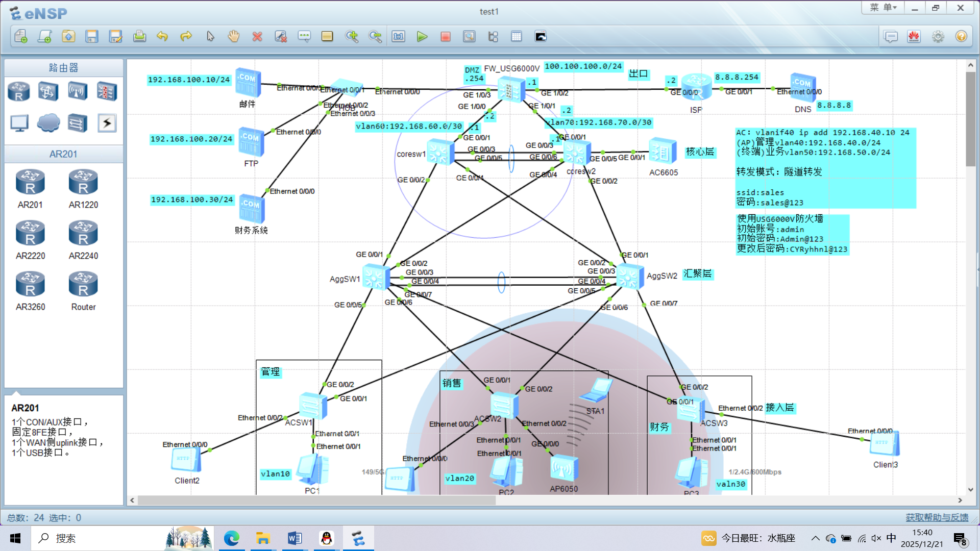The image size is (980, 551).
Task: Click the red delete X icon
Action: (257, 36)
